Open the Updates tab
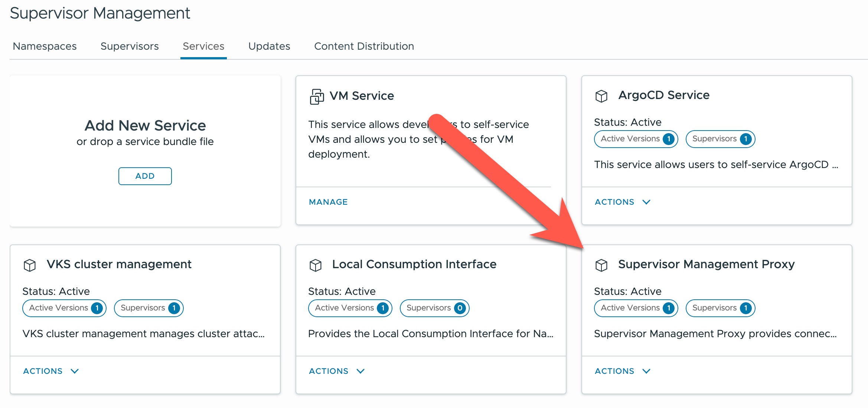The image size is (868, 408). [269, 46]
